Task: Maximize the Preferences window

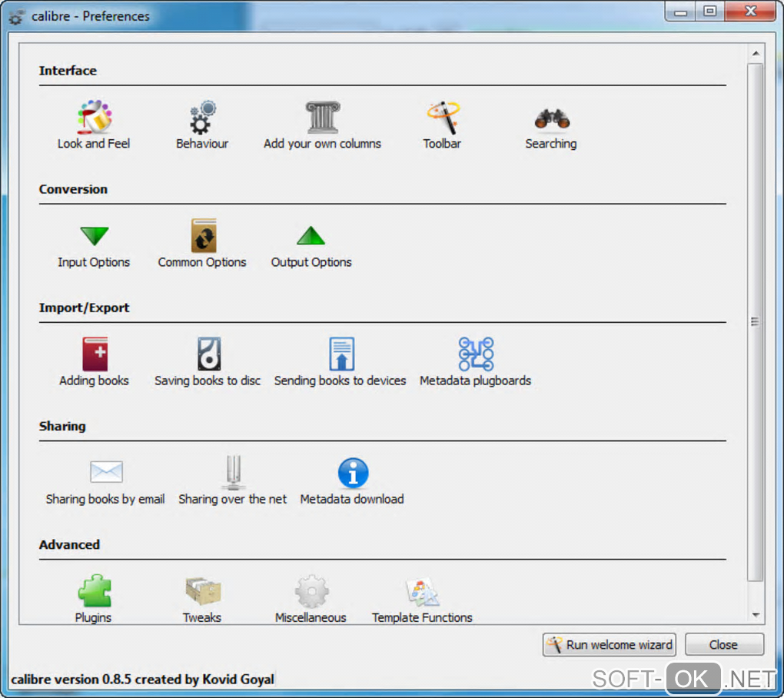Action: [710, 12]
